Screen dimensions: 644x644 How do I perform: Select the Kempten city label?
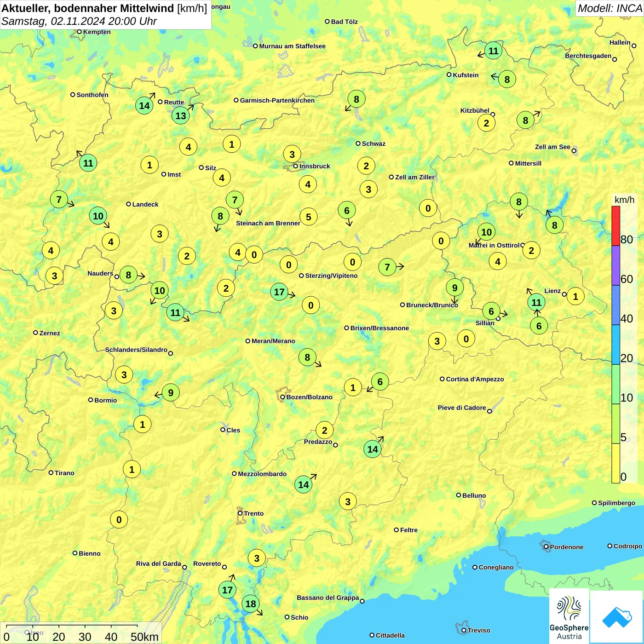coord(97,32)
